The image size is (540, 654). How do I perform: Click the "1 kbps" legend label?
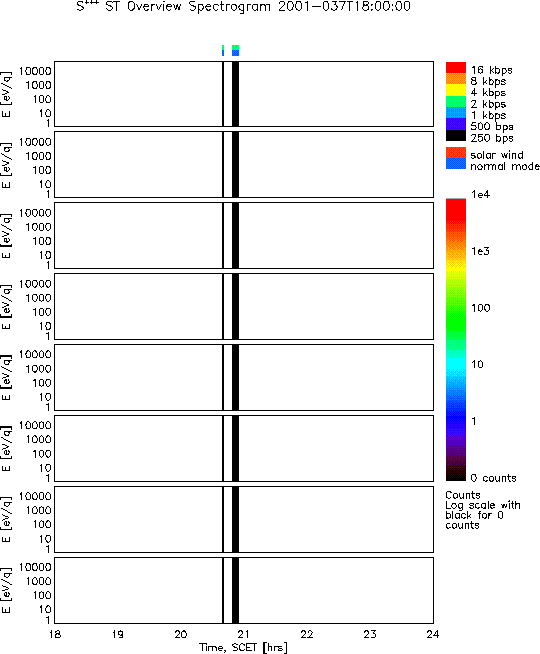(x=488, y=115)
